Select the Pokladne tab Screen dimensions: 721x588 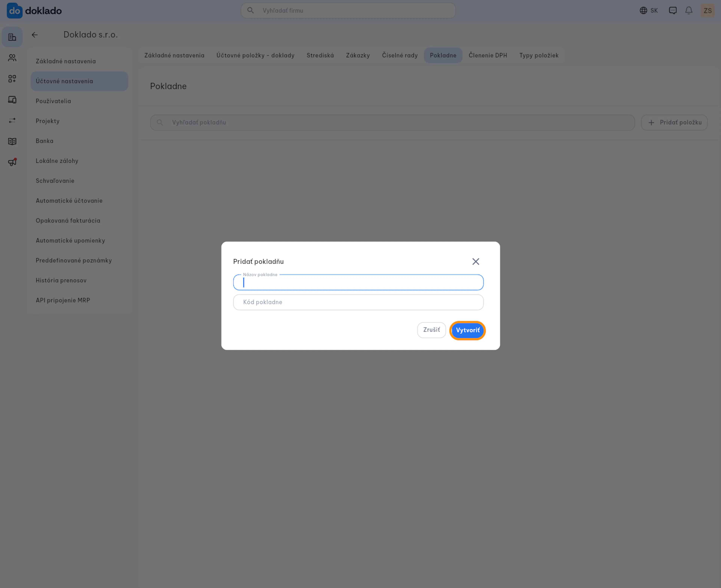(443, 56)
